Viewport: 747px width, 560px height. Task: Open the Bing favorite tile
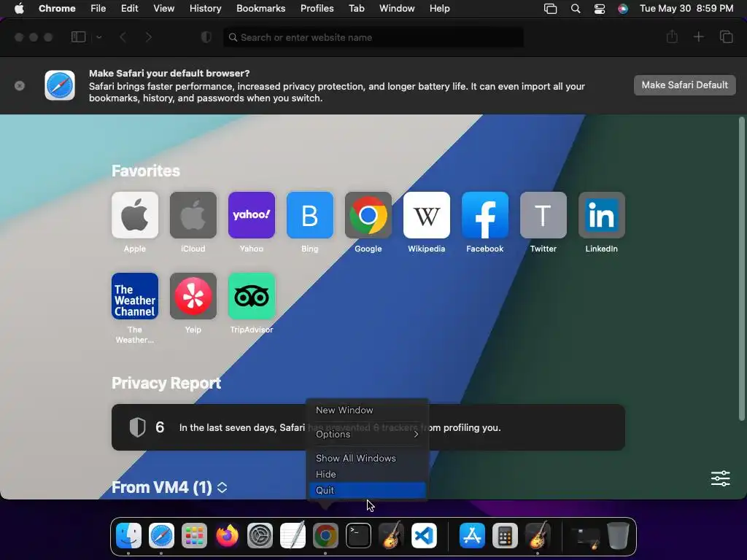coord(309,215)
